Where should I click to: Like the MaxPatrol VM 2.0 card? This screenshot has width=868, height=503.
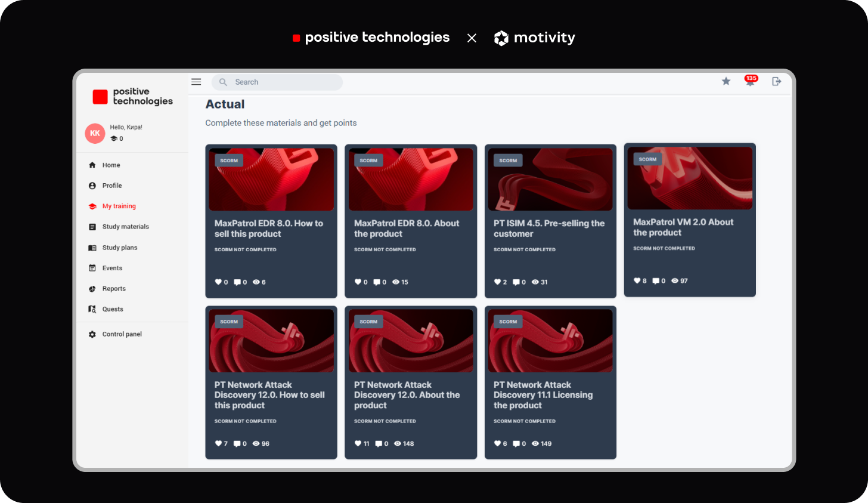(637, 281)
